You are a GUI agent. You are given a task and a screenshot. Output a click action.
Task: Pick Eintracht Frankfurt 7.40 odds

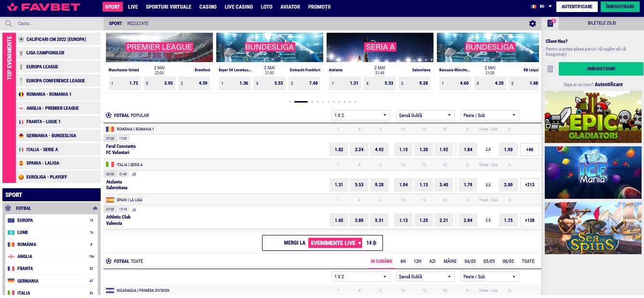(x=304, y=83)
